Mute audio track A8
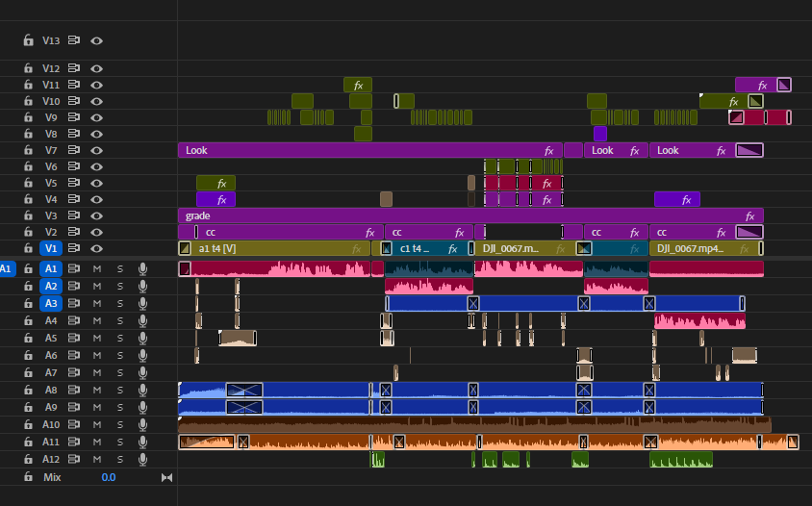This screenshot has width=812, height=506. click(x=97, y=390)
